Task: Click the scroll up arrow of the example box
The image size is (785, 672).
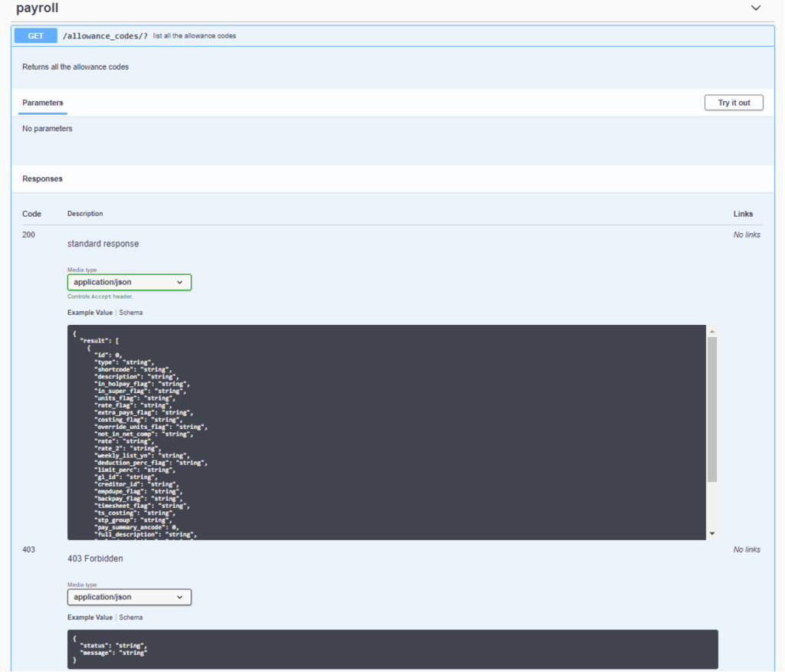Action: click(712, 331)
